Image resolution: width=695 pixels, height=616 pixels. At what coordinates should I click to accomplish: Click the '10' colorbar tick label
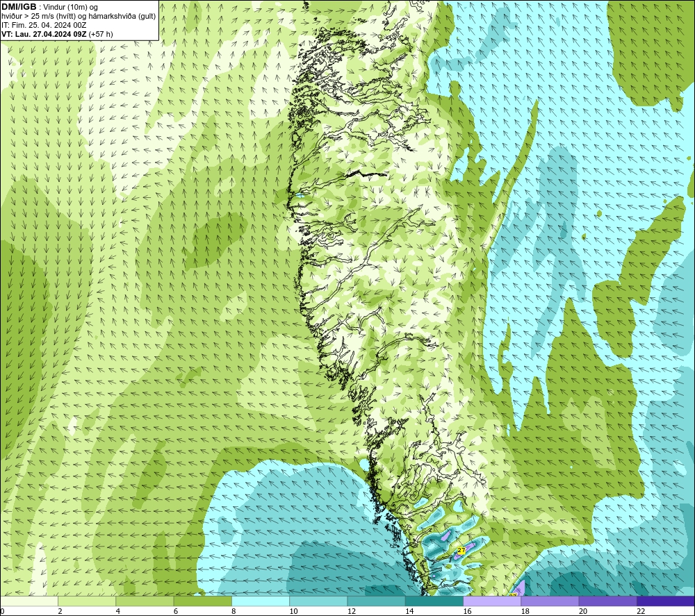[293, 611]
